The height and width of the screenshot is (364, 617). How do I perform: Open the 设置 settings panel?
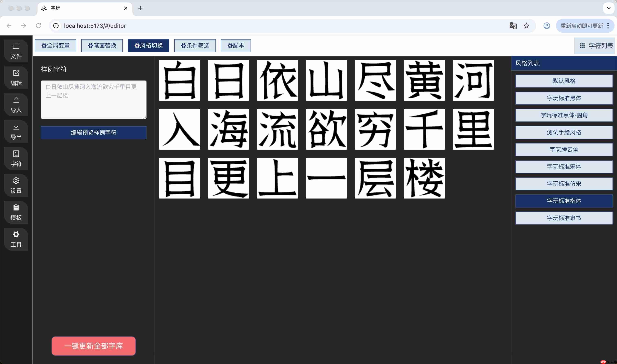[16, 185]
